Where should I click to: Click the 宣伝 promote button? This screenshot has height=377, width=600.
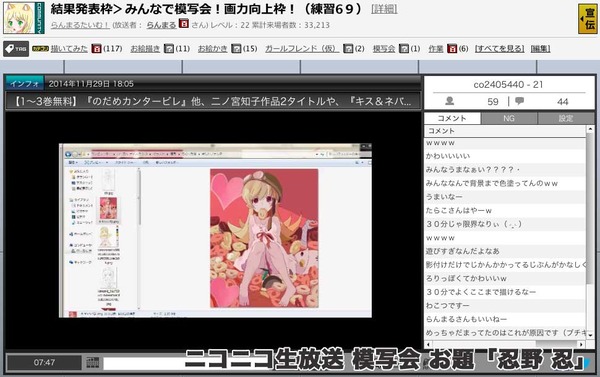click(x=587, y=18)
